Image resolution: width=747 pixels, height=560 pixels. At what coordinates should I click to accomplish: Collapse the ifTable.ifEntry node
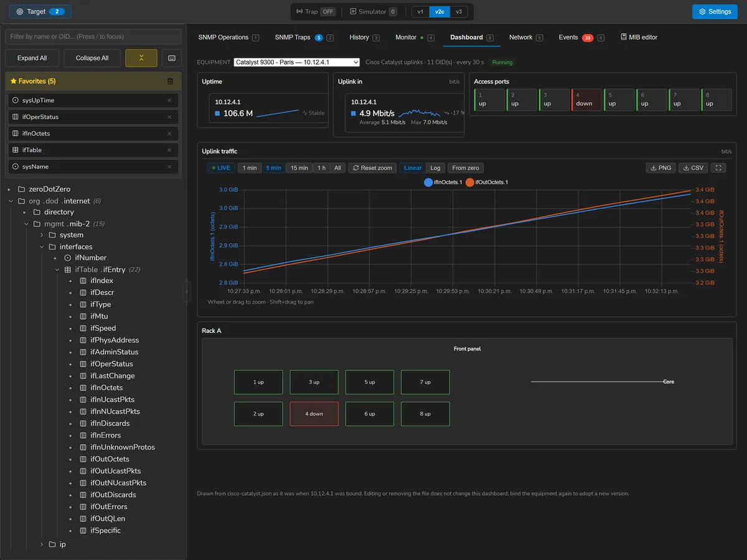pos(57,269)
